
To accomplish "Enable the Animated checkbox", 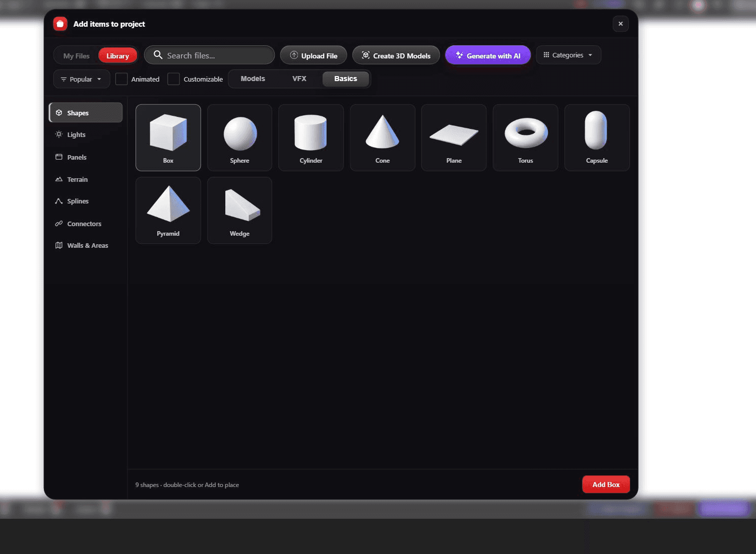I will pyautogui.click(x=121, y=79).
